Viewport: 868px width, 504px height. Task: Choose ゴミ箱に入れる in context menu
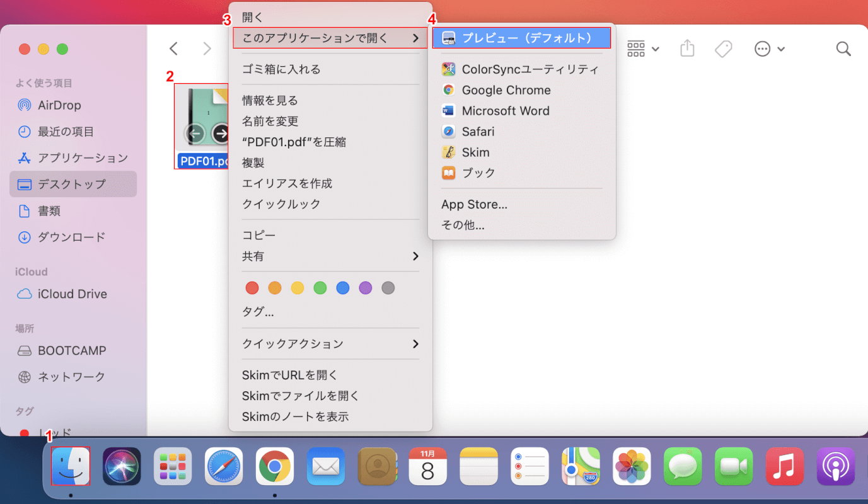pos(331,69)
